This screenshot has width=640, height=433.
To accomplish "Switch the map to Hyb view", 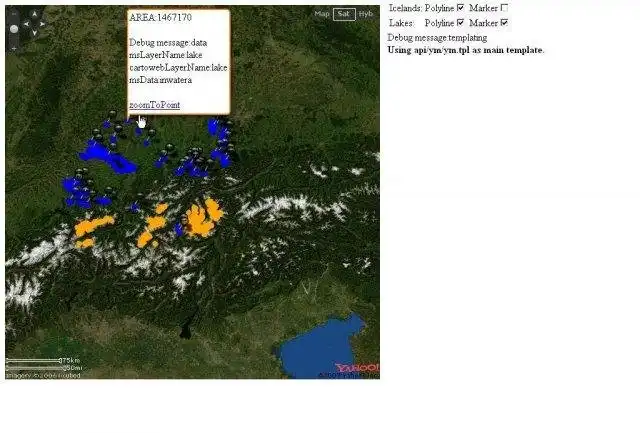I will point(366,14).
